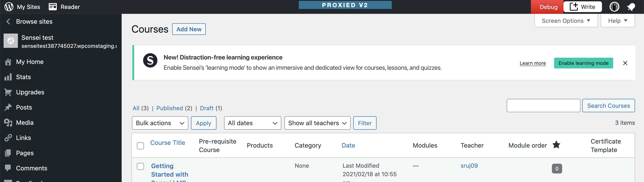The image size is (644, 182).
Task: Open the Show all teachers dropdown
Action: [317, 123]
